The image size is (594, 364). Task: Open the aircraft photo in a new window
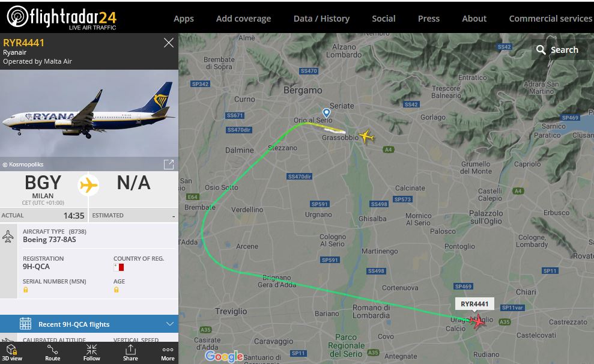coord(169,165)
